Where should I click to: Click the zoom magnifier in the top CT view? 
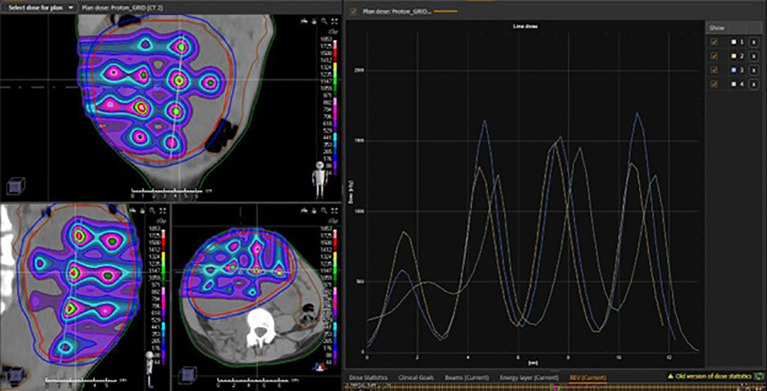tap(324, 21)
